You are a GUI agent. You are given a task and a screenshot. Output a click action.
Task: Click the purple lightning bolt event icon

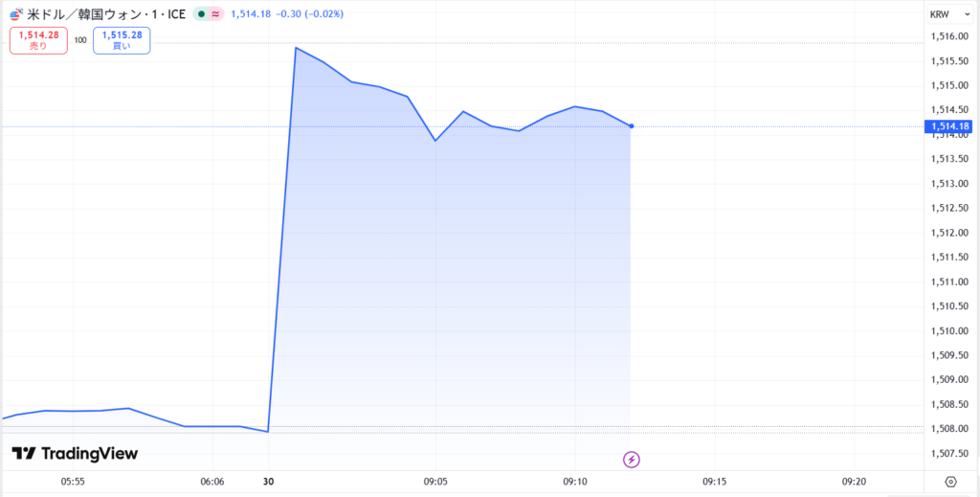[x=631, y=460]
